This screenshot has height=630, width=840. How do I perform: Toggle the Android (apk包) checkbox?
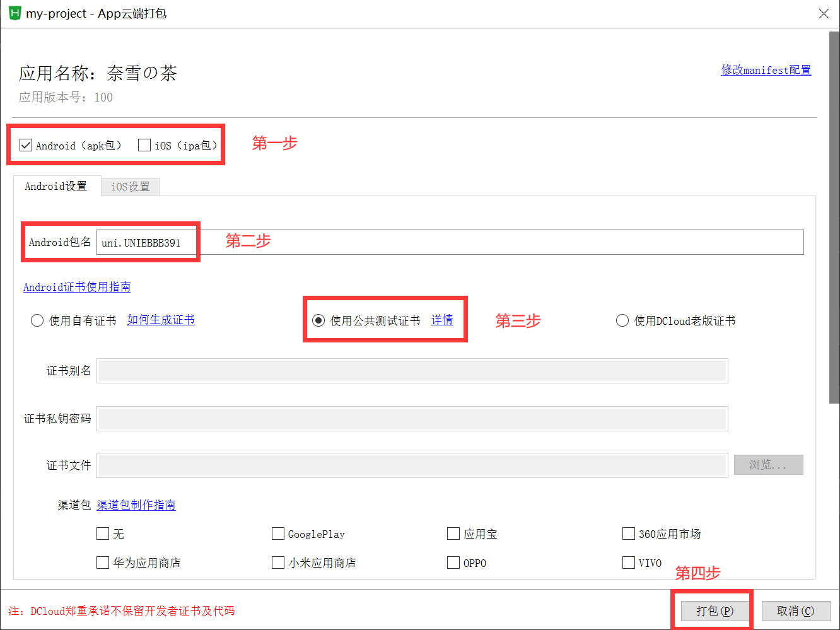(26, 146)
